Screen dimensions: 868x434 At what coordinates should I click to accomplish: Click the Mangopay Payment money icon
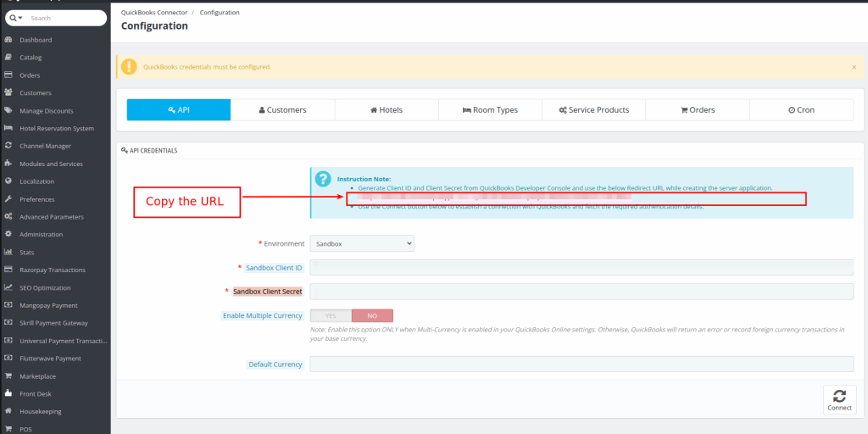[x=8, y=305]
